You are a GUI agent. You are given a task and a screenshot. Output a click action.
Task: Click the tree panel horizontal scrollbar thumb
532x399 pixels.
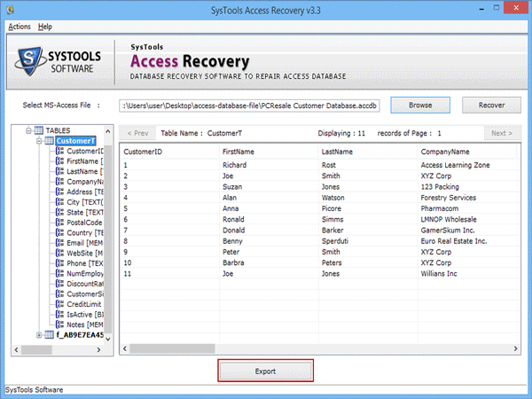point(36,349)
